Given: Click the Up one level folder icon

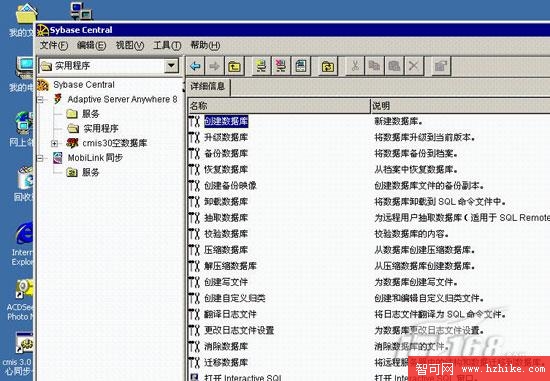Looking at the screenshot, I should coord(234,66).
